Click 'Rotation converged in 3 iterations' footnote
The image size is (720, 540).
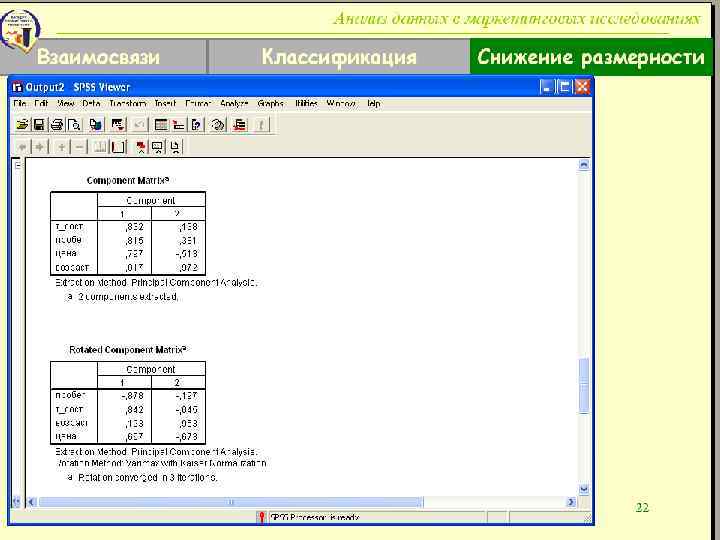click(147, 478)
